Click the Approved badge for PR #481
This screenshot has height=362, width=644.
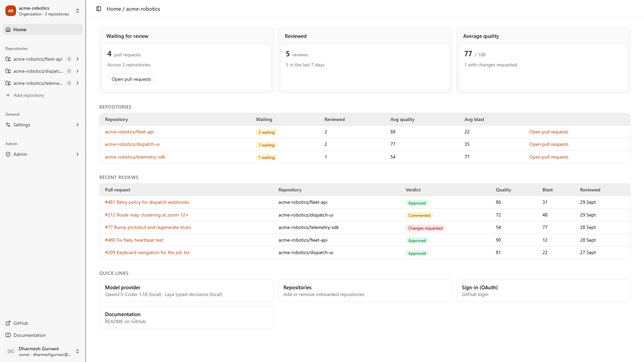coord(417,203)
